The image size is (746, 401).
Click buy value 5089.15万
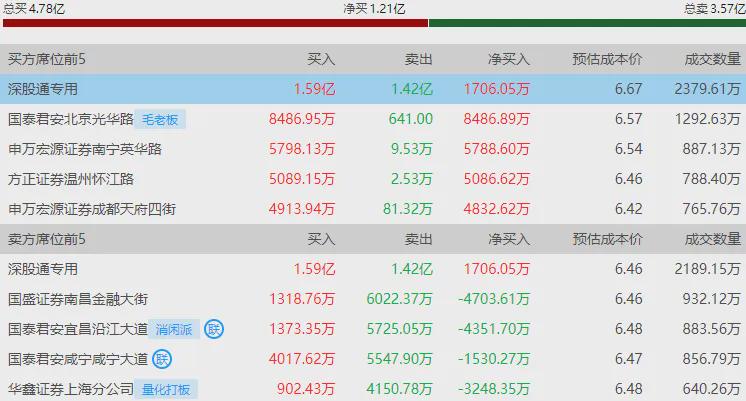pos(302,179)
